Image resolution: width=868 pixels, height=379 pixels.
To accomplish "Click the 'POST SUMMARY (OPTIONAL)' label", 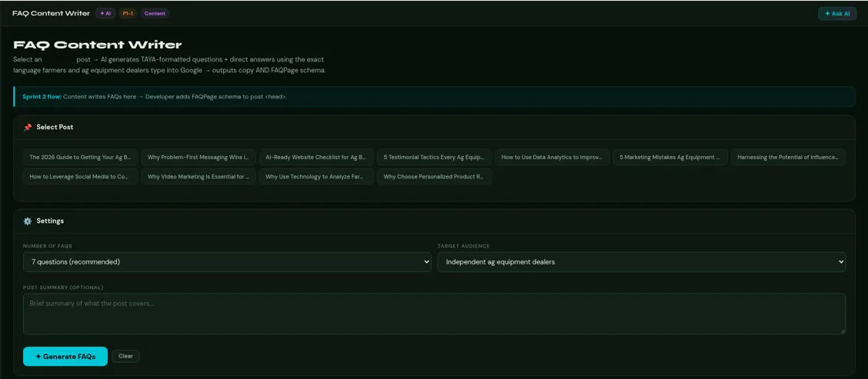I will tap(63, 288).
